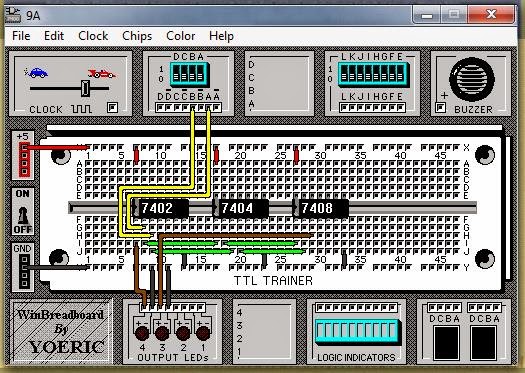Click the LKJIHGFE switch pin header
The width and height of the screenshot is (525, 373).
pyautogui.click(x=372, y=107)
